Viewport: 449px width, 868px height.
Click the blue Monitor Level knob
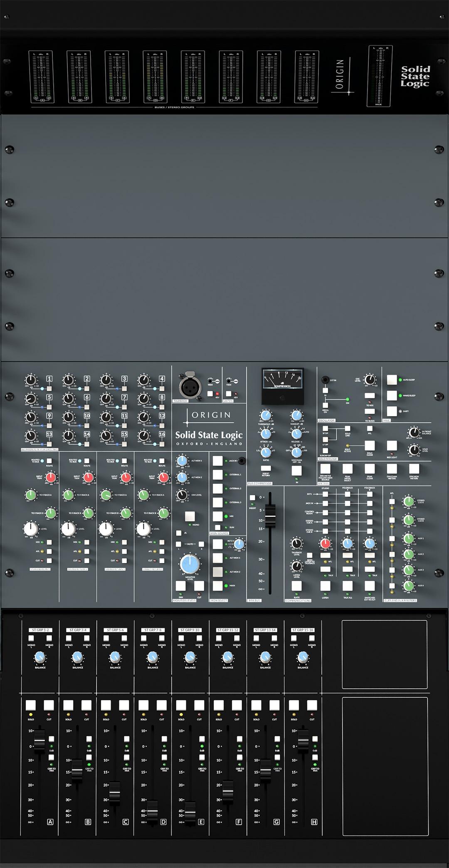(190, 564)
